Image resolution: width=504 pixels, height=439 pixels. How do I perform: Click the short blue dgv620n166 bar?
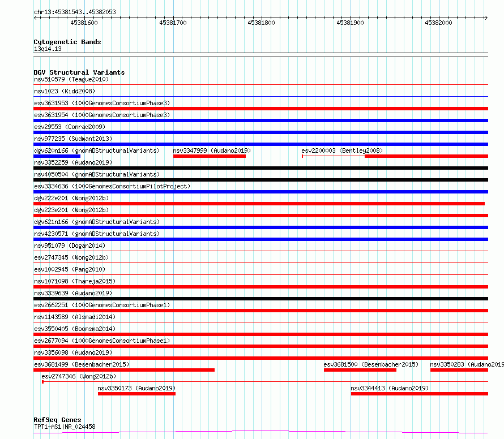click(57, 156)
